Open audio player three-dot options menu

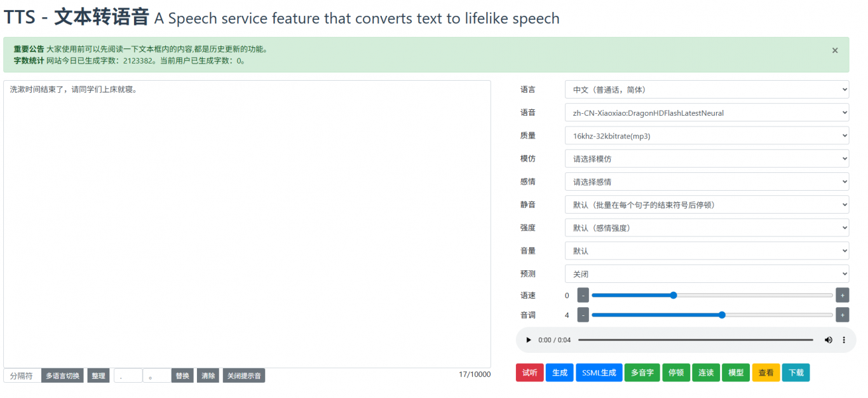point(844,340)
